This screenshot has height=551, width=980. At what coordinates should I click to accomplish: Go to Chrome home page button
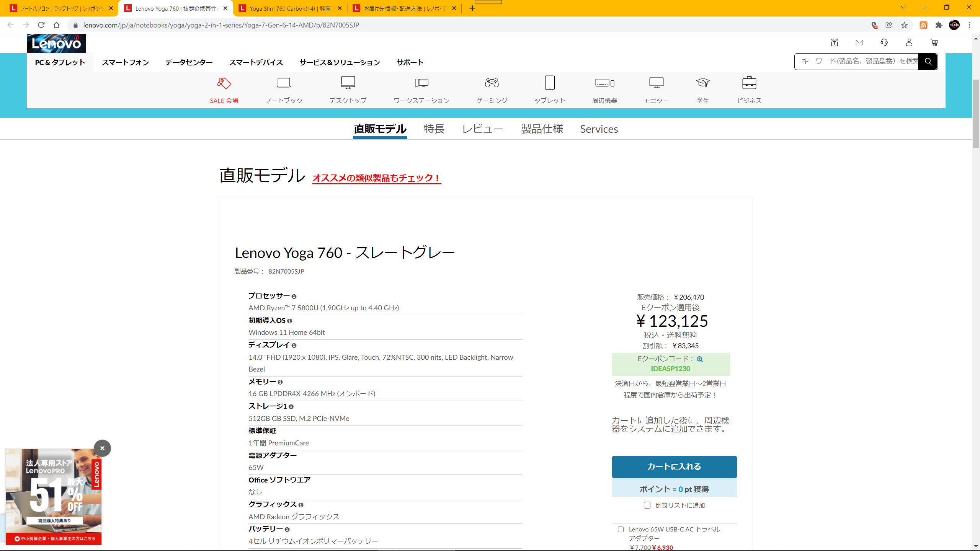click(57, 25)
